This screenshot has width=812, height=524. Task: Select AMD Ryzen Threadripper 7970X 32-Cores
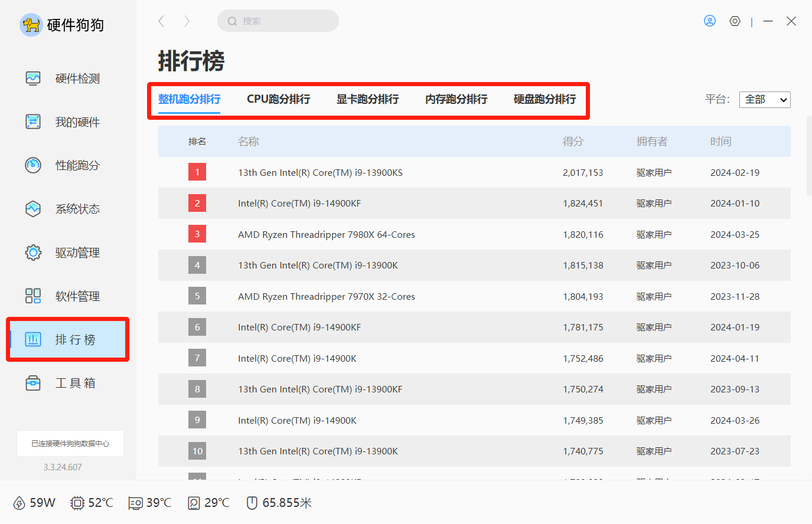(x=327, y=297)
